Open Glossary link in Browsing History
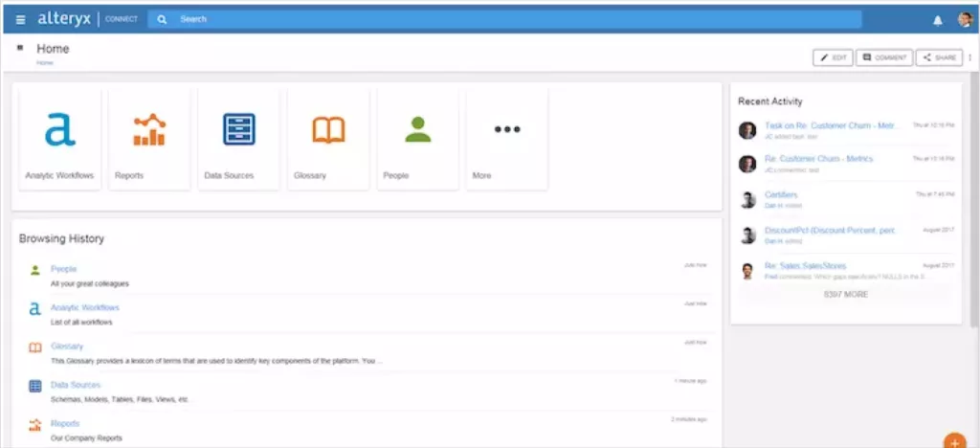980x448 pixels. [67, 347]
